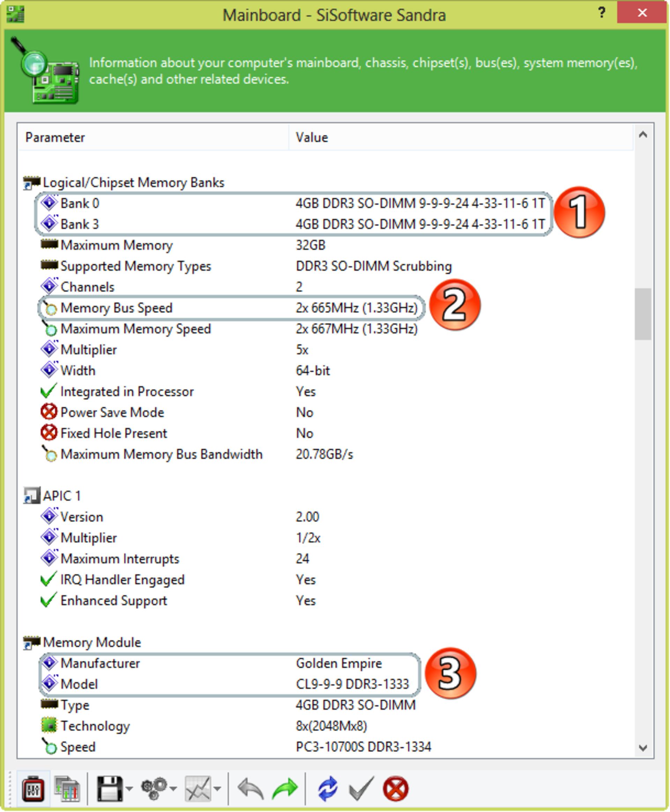The width and height of the screenshot is (670, 812).
Task: Click the floppy disk save icon
Action: click(x=110, y=789)
